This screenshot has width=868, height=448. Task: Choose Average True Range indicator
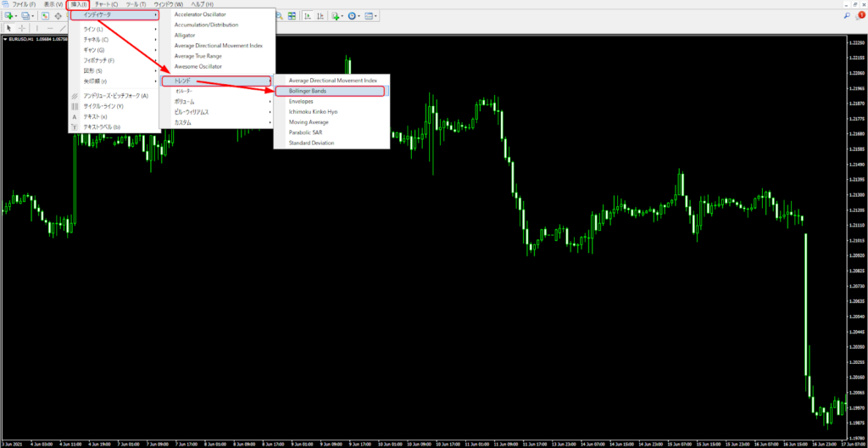[x=198, y=56]
